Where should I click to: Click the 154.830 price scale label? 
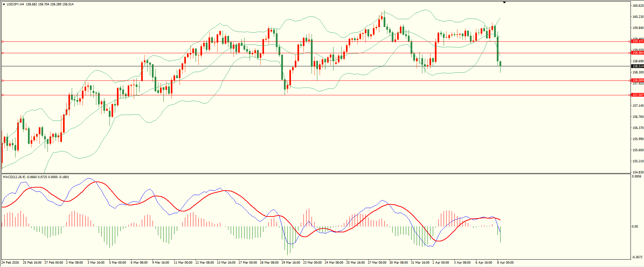point(638,172)
